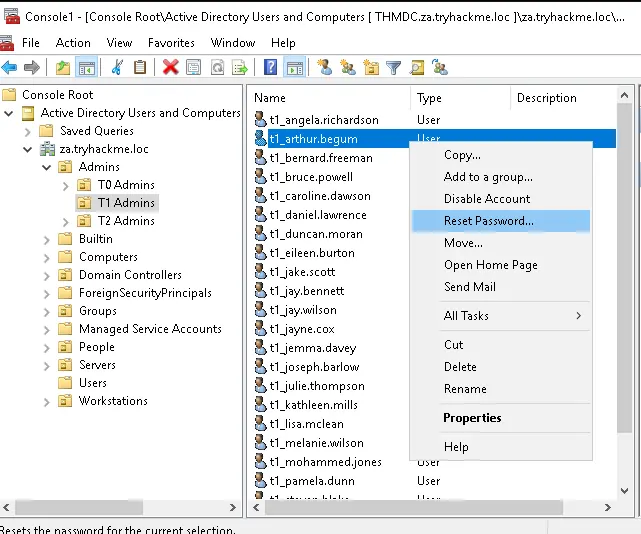641x534 pixels.
Task: Choose Send Mail in context menu
Action: tap(501, 287)
